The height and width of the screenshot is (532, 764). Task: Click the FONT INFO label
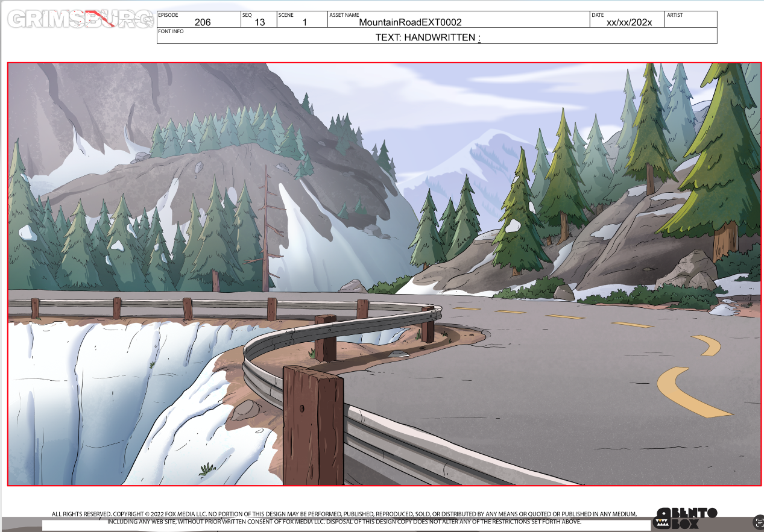pyautogui.click(x=171, y=31)
